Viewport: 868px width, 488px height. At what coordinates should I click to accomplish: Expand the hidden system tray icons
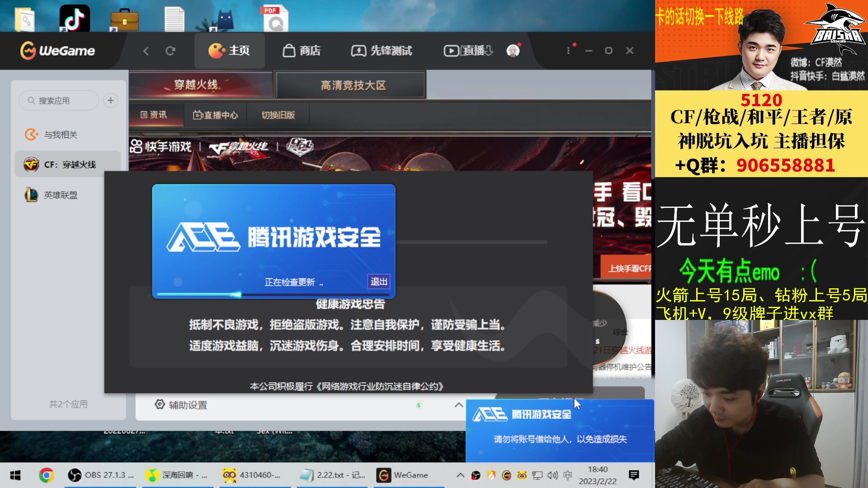460,475
